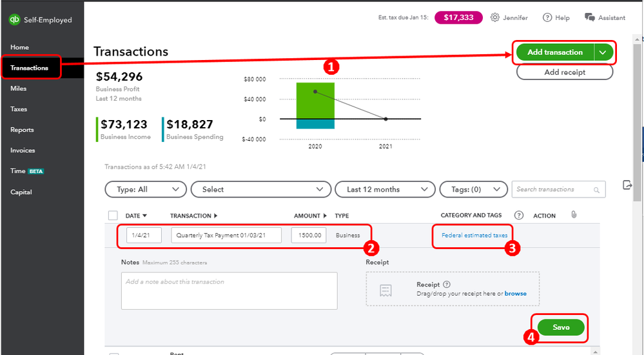Open Reports in the sidebar
The height and width of the screenshot is (355, 644).
point(22,130)
